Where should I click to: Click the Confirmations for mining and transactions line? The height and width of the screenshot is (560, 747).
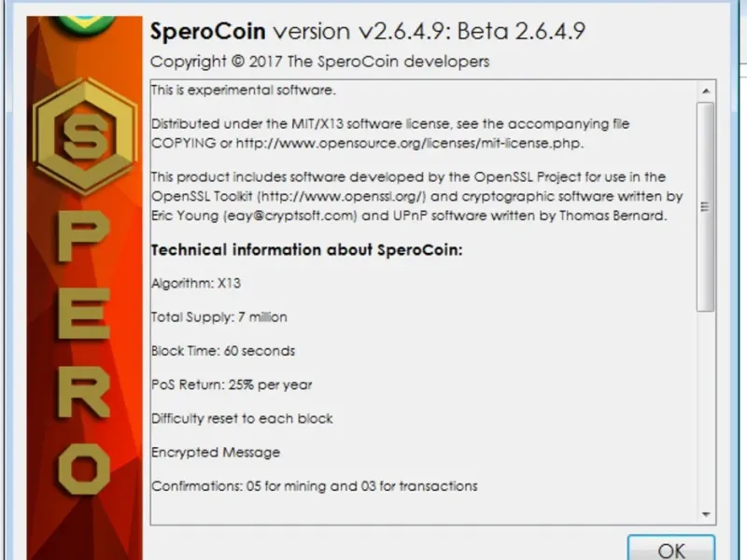point(315,486)
